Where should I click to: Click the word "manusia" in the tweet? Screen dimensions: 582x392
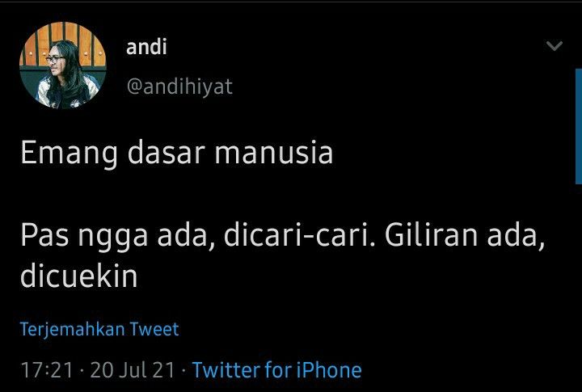click(x=274, y=153)
